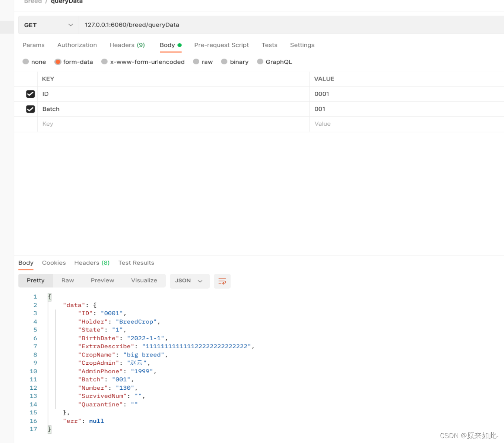Uncheck the ID row checkbox
Viewport: 504px width, 443px height.
[x=31, y=94]
